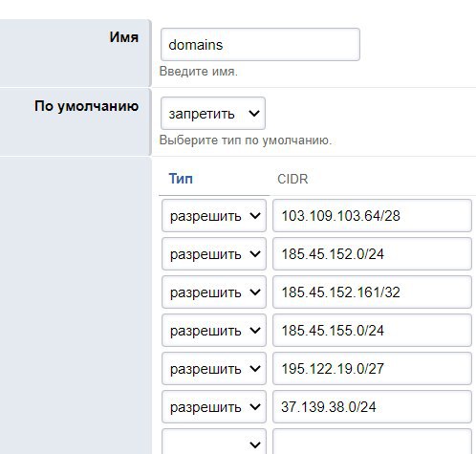The width and height of the screenshot is (476, 454).
Task: Click the hint text Введите имя.
Action: coord(199,71)
